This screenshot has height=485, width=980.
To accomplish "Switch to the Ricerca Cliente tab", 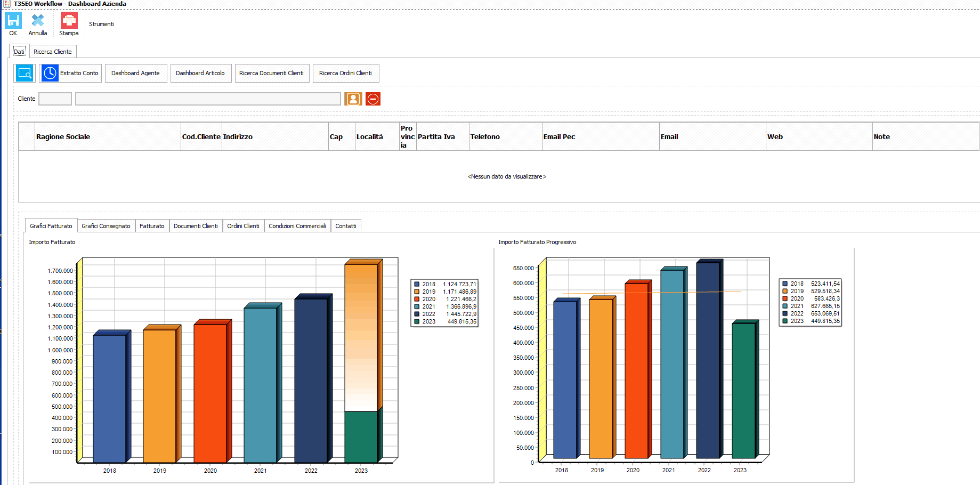I will coord(53,52).
